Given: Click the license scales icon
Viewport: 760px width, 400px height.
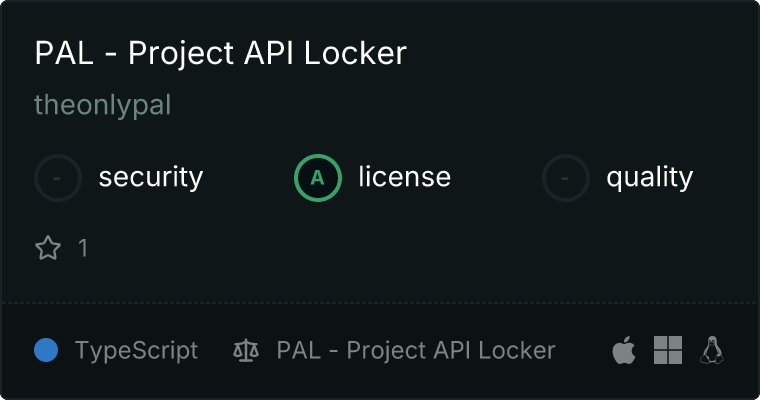Looking at the screenshot, I should 245,351.
